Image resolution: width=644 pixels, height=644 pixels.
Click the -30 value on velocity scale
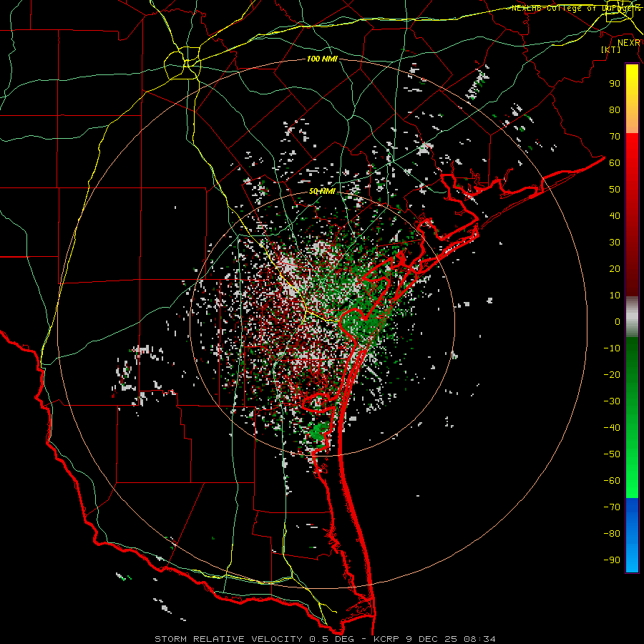click(612, 401)
